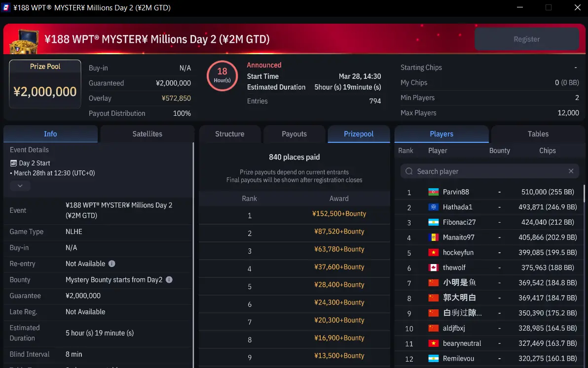Click Parvin88's country flag icon
The height and width of the screenshot is (368, 588).
click(434, 192)
